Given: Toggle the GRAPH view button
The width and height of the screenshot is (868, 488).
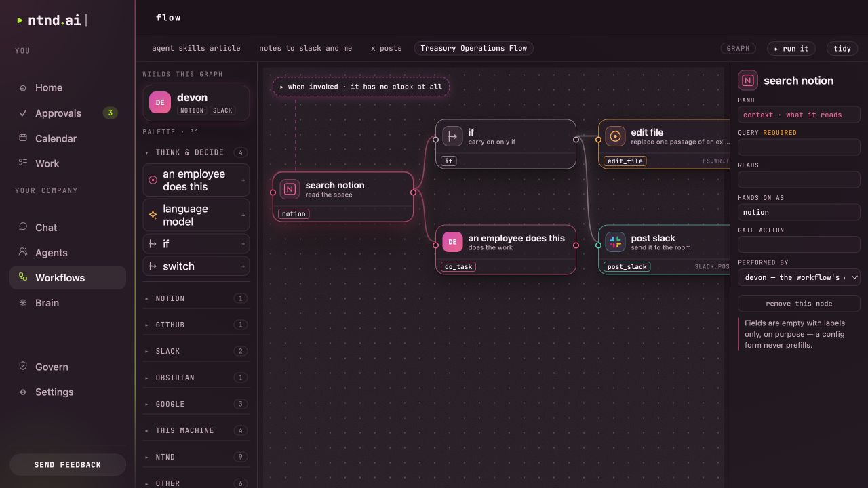Looking at the screenshot, I should [x=738, y=49].
